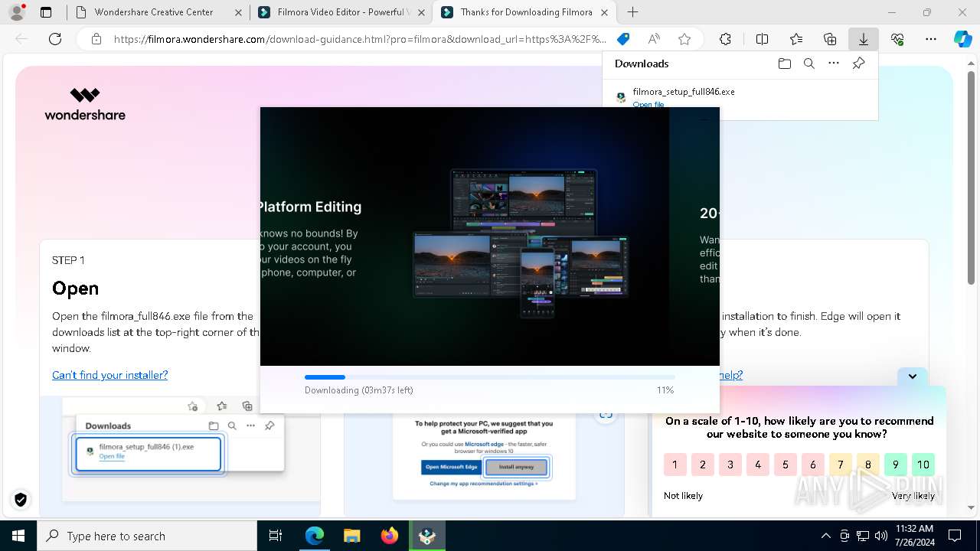This screenshot has height=551, width=980.
Task: Collapse the survey panel chevron
Action: tap(913, 376)
